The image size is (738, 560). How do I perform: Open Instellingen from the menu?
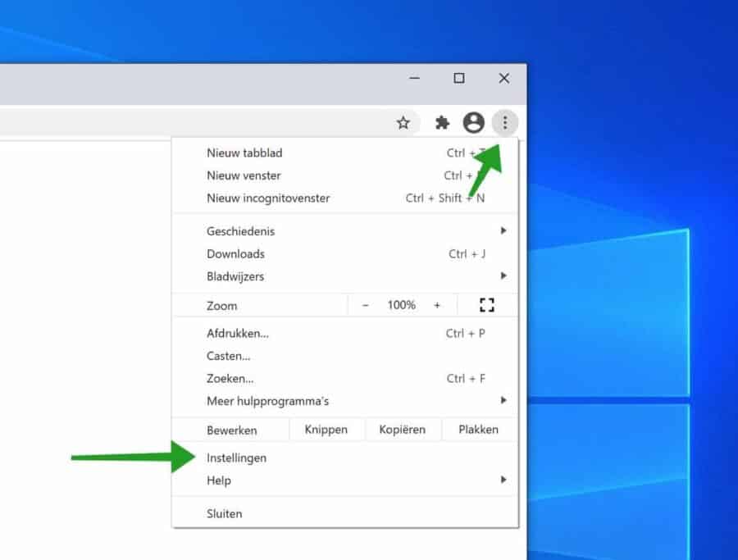point(237,458)
